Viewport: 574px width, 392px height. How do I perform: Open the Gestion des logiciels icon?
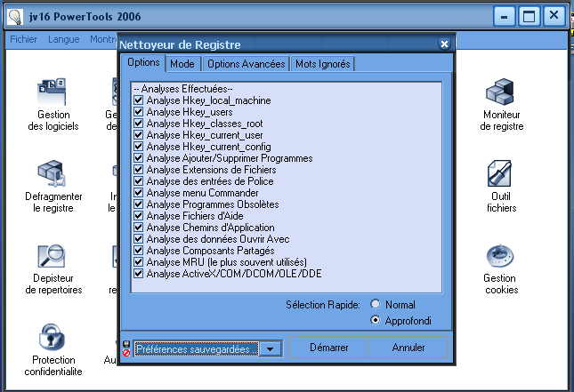coord(53,92)
